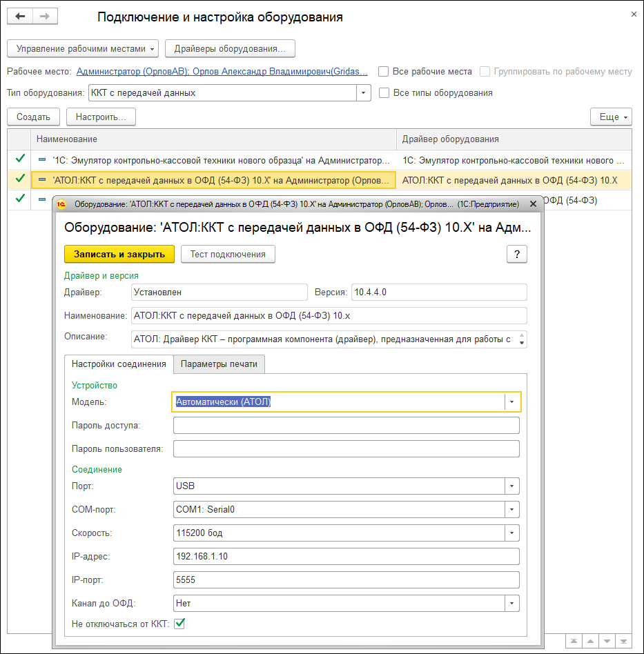
Task: Click the driver cell АТОЛ:ККТ (54-ФЗ) 10.X
Action: coord(509,181)
